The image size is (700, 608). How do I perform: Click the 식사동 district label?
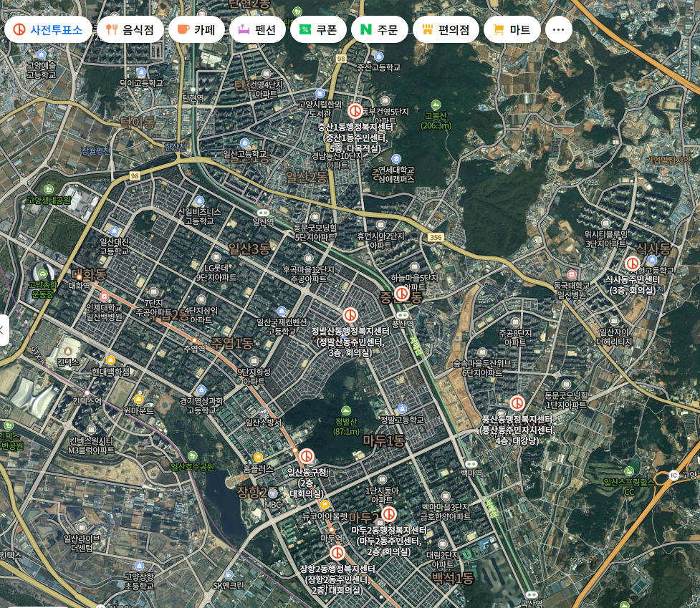pos(653,248)
